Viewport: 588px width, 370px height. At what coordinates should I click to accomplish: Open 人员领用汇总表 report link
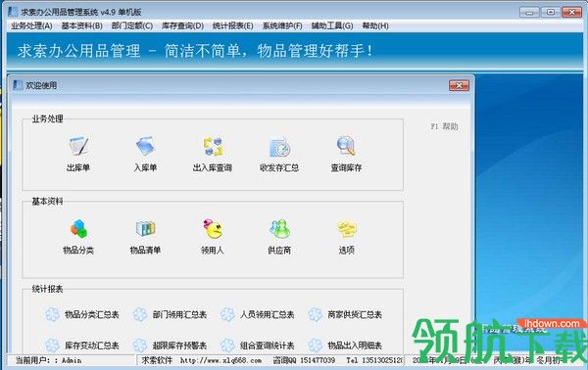click(267, 314)
